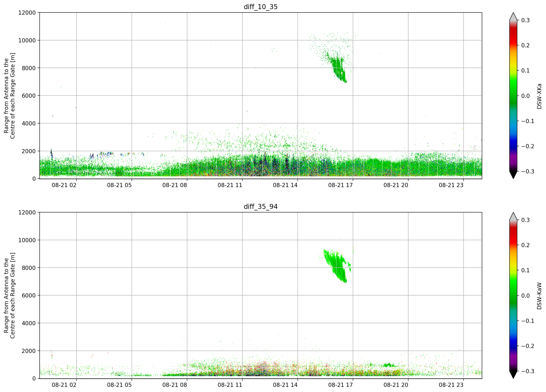Click the 6000 y-axis tick of diff_35_94
The width and height of the screenshot is (546, 392).
29,296
